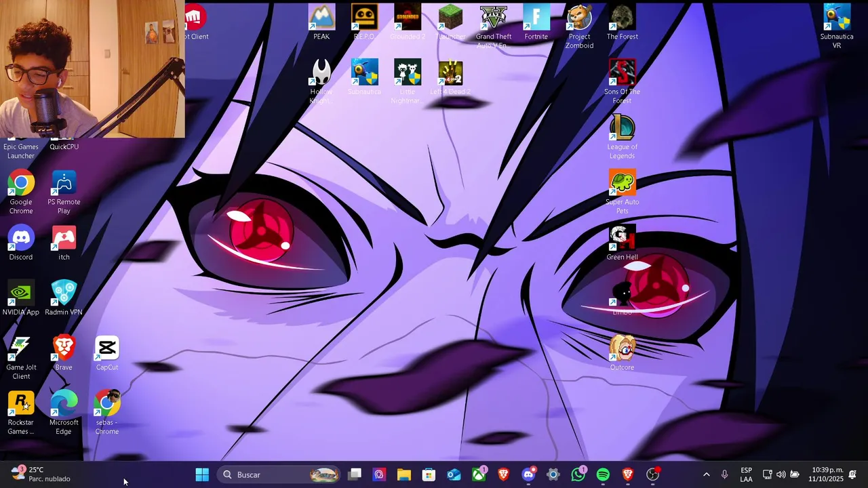Select the Brave desktop shortcut

(x=64, y=352)
